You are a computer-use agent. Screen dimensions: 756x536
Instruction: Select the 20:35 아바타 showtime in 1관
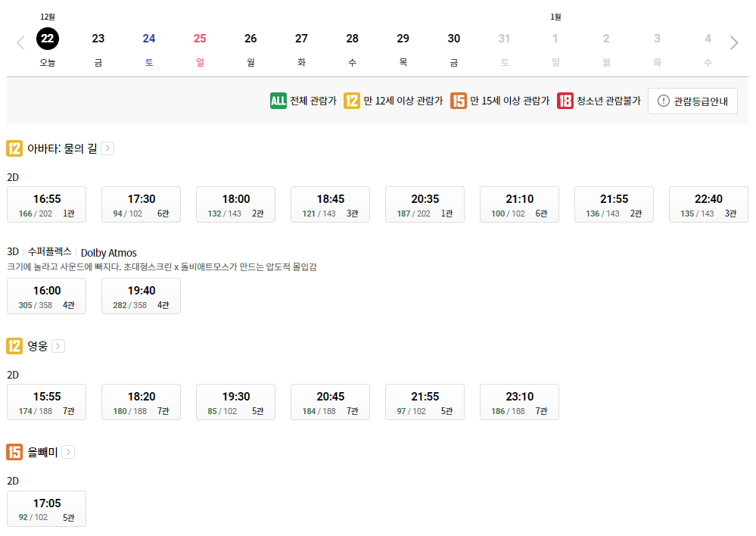tap(425, 204)
